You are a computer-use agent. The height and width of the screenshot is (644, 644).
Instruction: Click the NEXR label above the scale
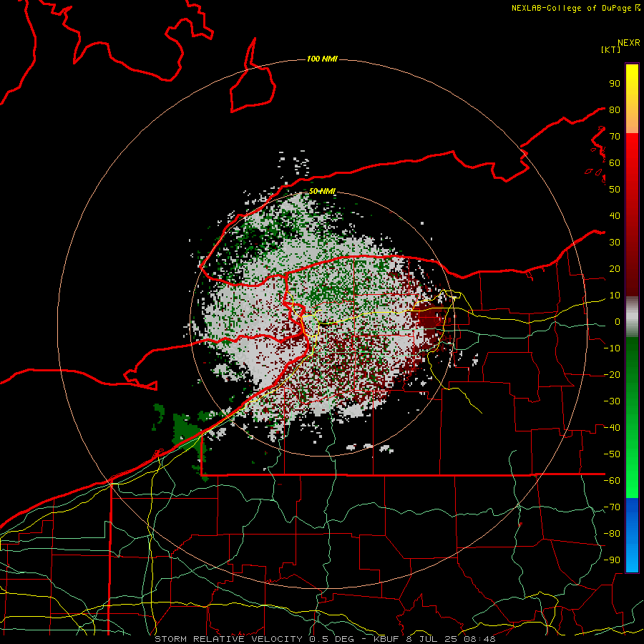pos(628,43)
